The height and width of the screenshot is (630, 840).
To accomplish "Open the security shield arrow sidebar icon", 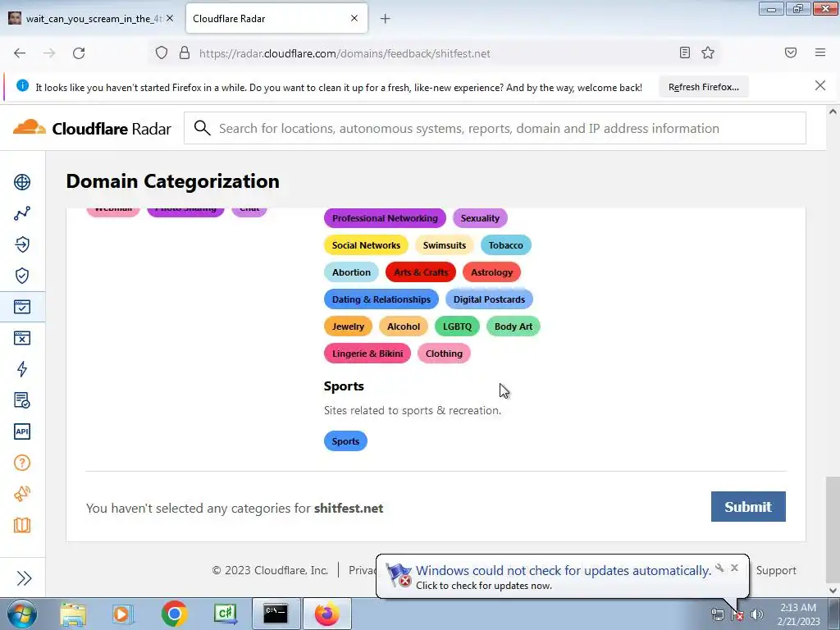I will pos(22,244).
